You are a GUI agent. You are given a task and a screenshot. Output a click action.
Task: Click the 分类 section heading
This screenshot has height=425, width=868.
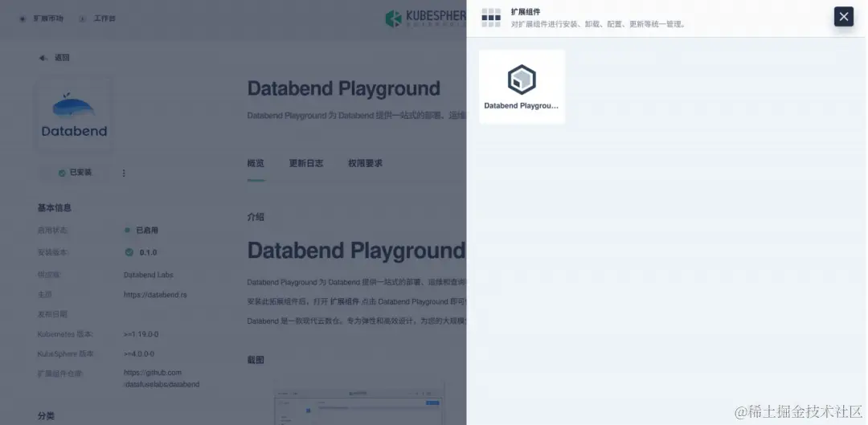[46, 416]
